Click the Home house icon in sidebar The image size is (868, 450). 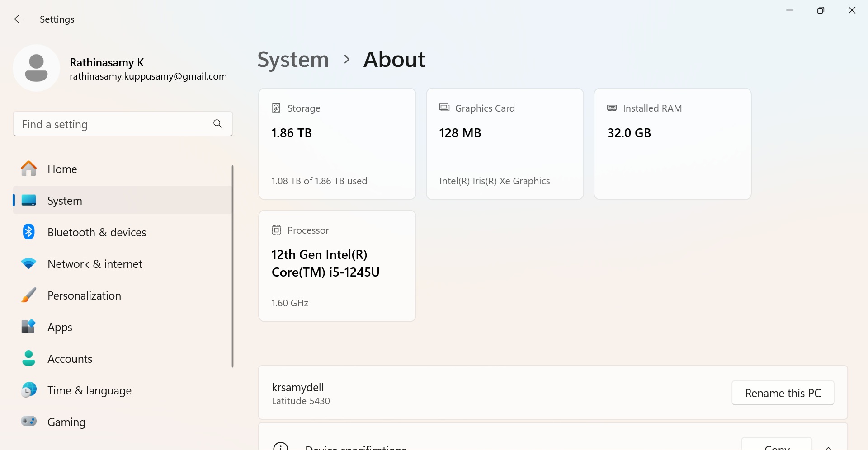pyautogui.click(x=29, y=169)
